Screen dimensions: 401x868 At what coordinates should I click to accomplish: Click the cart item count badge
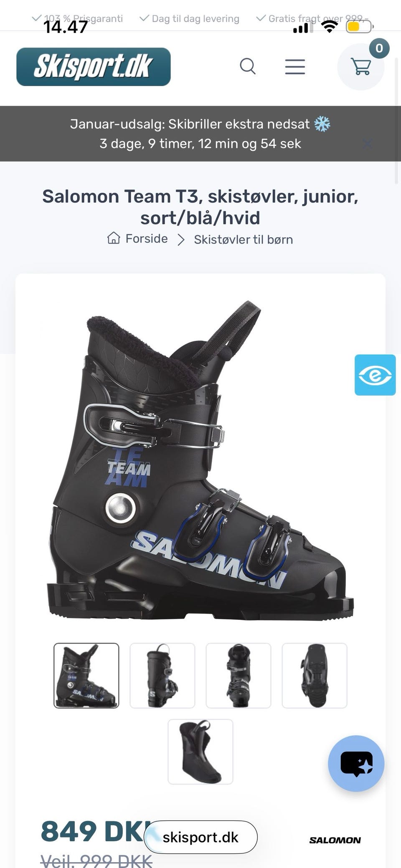point(379,48)
